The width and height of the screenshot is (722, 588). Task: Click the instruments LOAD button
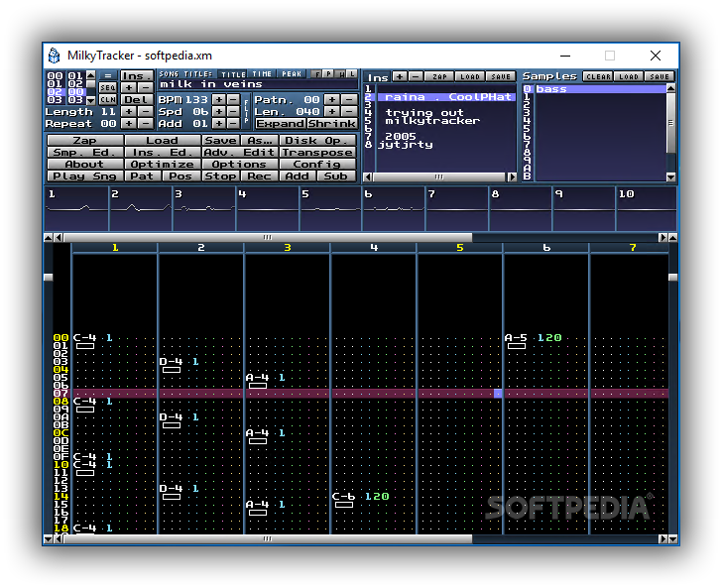tap(470, 76)
